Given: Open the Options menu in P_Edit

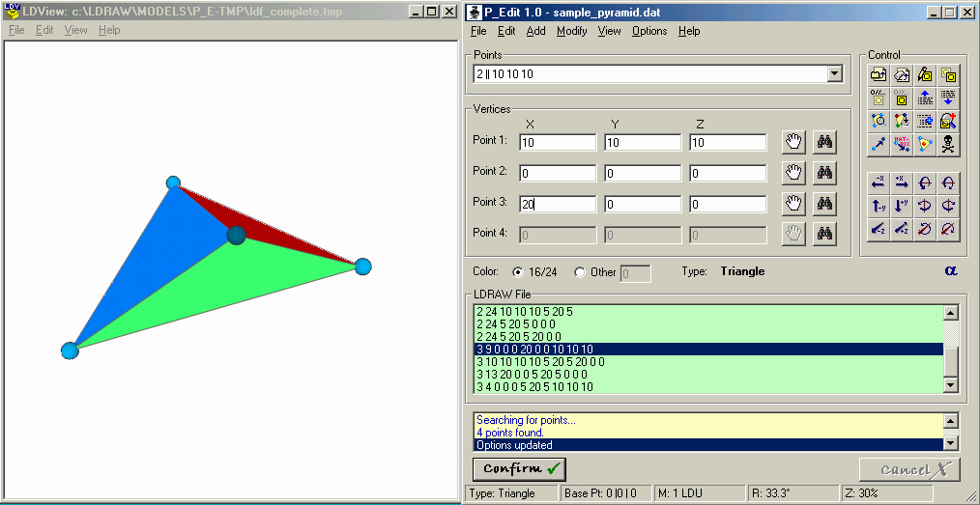Looking at the screenshot, I should click(x=649, y=31).
